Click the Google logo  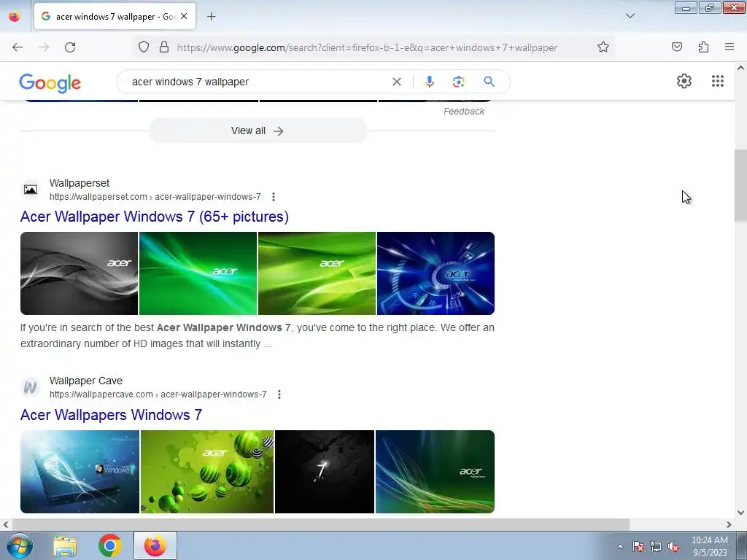50,83
